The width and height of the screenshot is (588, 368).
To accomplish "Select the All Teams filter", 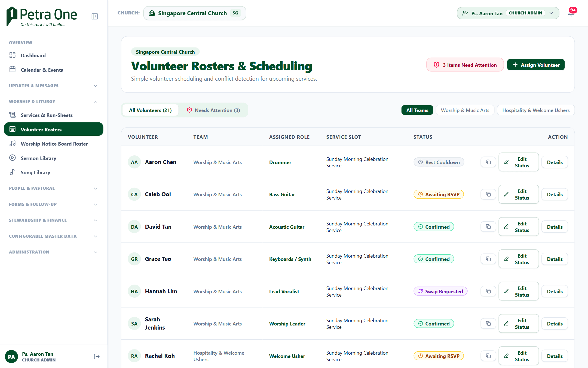I will pyautogui.click(x=417, y=110).
